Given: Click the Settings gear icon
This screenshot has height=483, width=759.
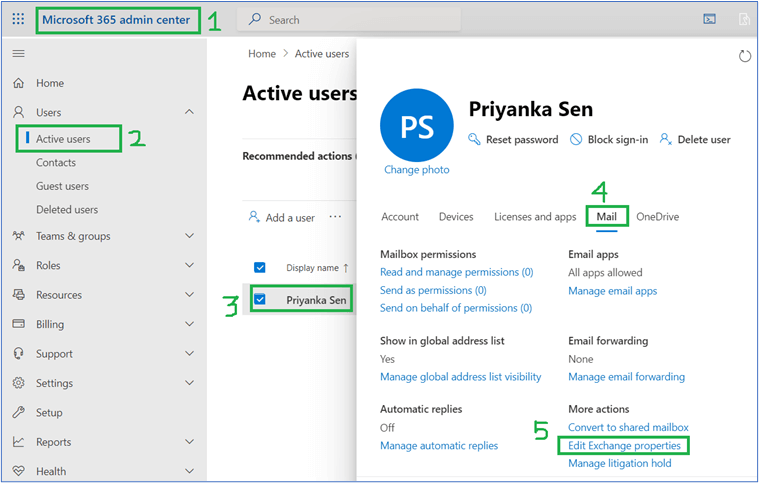Looking at the screenshot, I should [18, 383].
